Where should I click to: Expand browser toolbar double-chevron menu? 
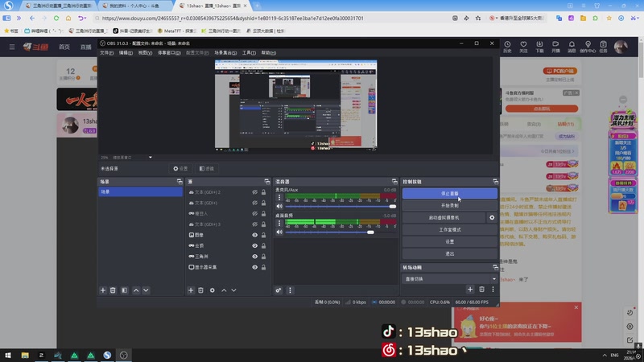19,18
